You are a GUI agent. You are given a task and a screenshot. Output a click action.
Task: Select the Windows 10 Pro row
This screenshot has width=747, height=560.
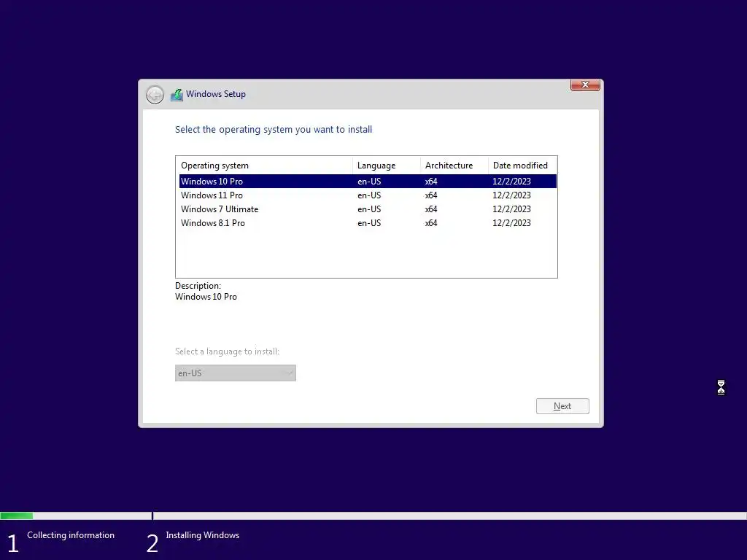coord(368,182)
